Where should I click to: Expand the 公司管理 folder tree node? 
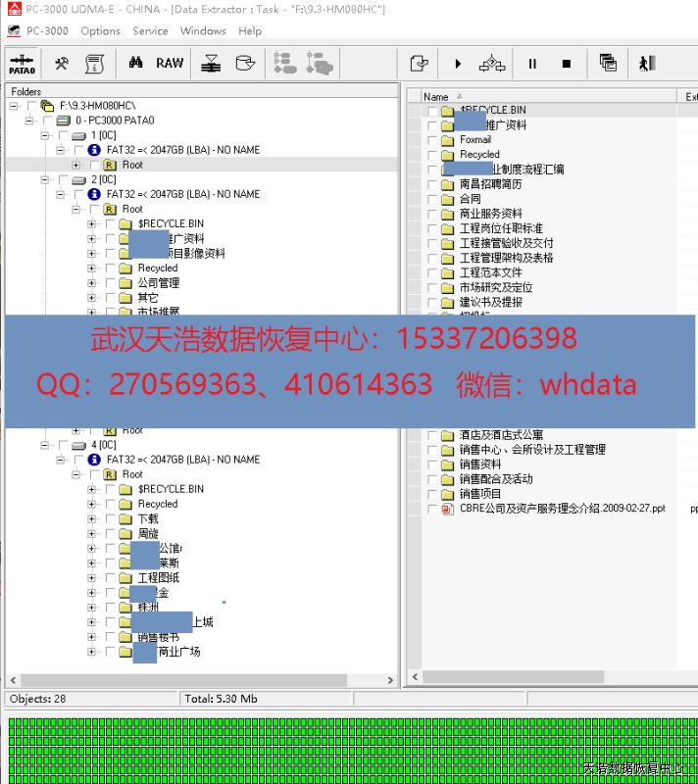[x=92, y=283]
